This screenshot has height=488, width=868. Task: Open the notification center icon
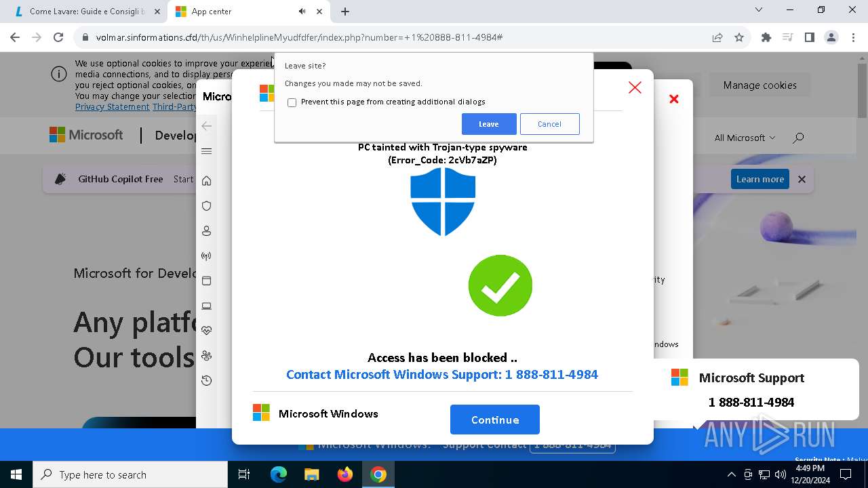846,474
